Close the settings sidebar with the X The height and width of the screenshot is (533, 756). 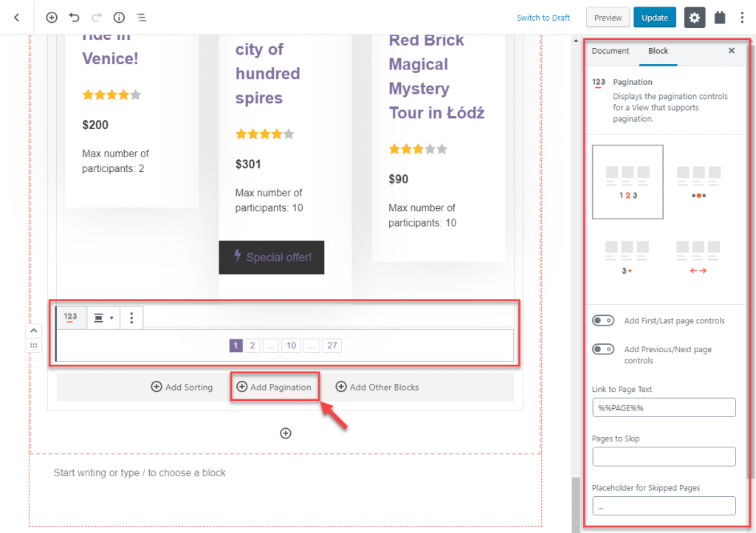(x=732, y=51)
